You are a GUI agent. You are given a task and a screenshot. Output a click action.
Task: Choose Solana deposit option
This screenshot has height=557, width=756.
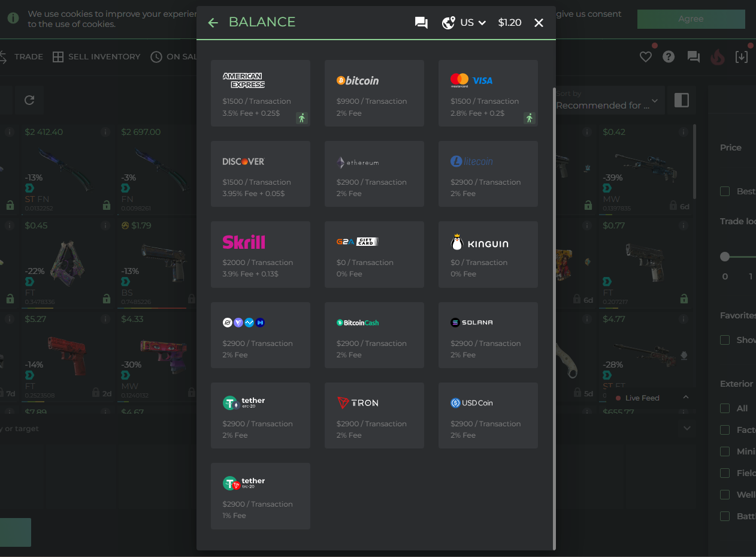point(488,335)
